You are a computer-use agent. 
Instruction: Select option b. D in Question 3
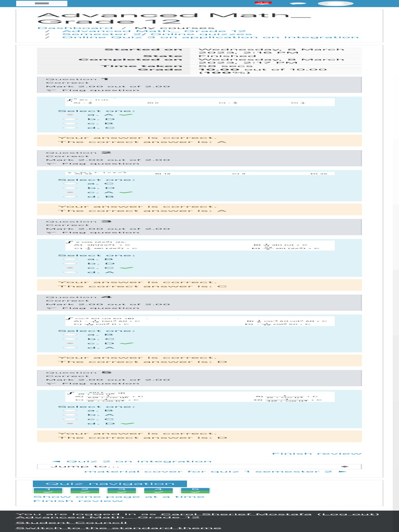pyautogui.click(x=70, y=263)
